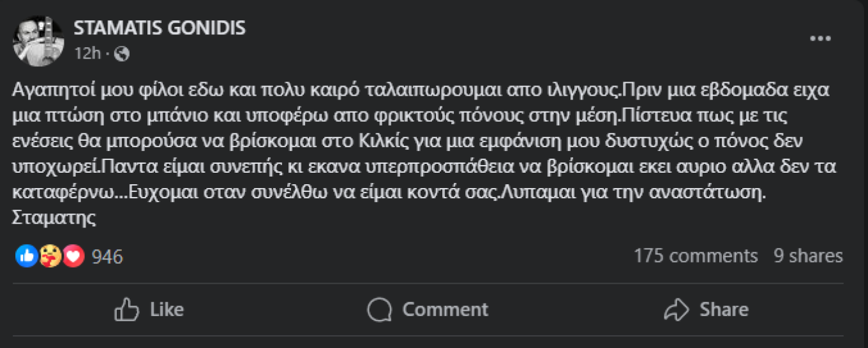Viewport: 868px width, 348px height.
Task: Click the curved arrow Share icon
Action: click(x=675, y=310)
